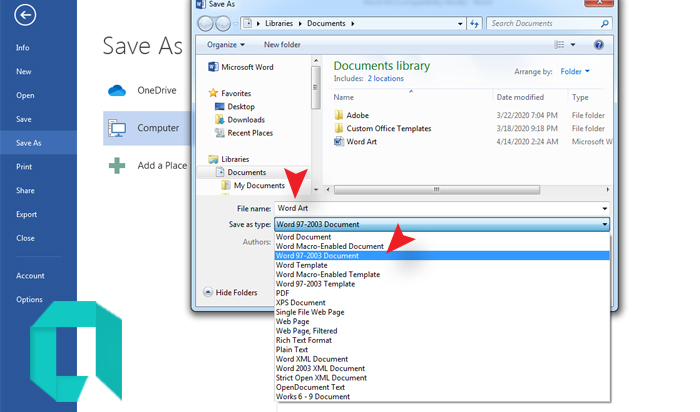This screenshot has width=700, height=412.
Task: Click the dialog Back navigation button
Action: [x=205, y=23]
